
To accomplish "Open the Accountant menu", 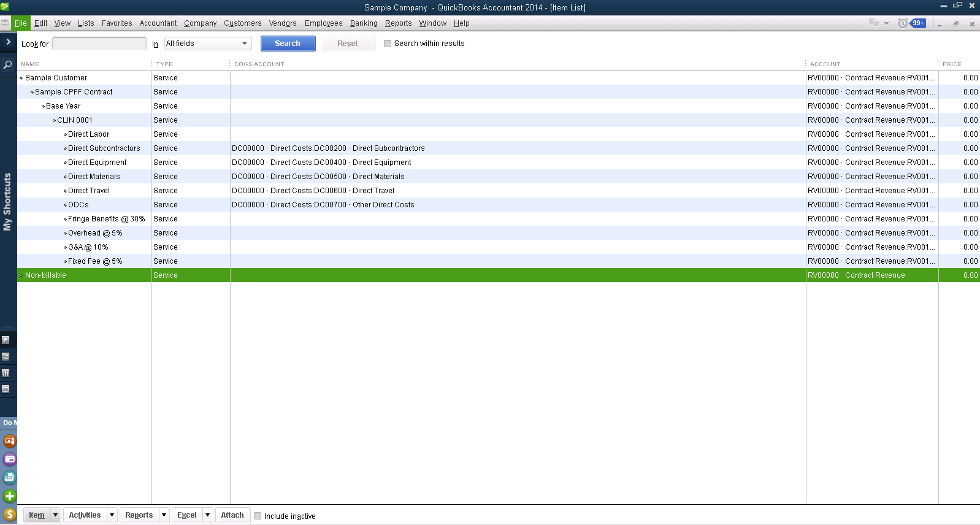I will (x=158, y=23).
